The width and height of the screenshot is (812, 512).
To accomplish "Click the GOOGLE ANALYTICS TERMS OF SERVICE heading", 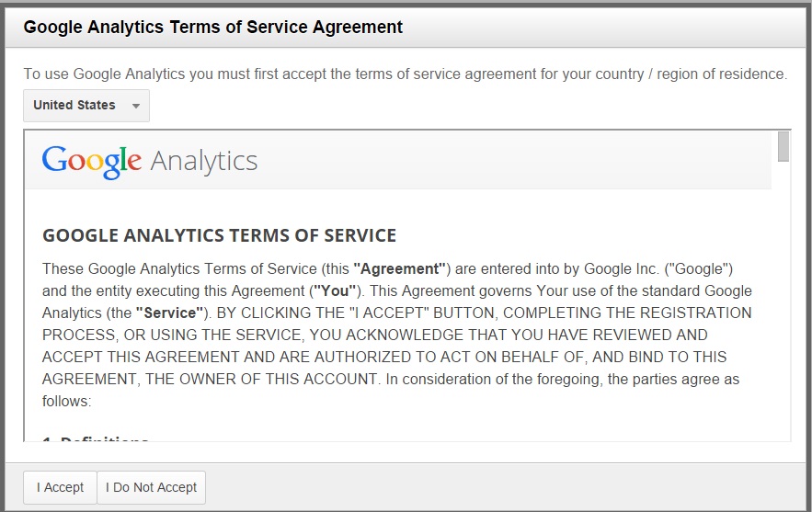I will [x=219, y=235].
